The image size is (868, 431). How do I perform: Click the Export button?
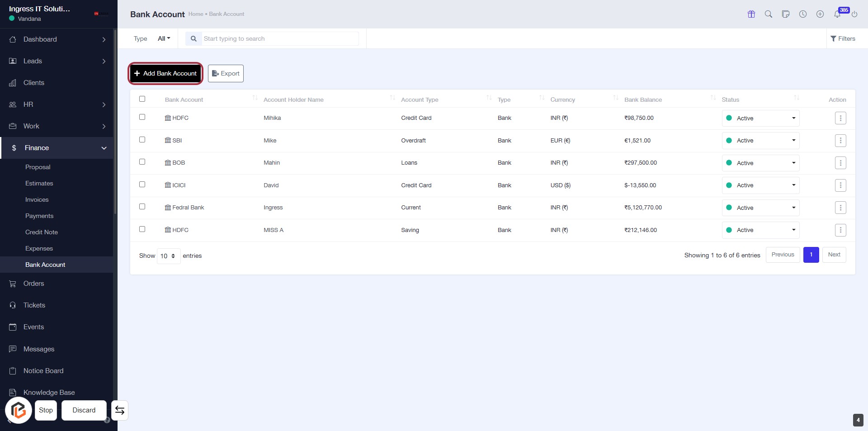(226, 73)
